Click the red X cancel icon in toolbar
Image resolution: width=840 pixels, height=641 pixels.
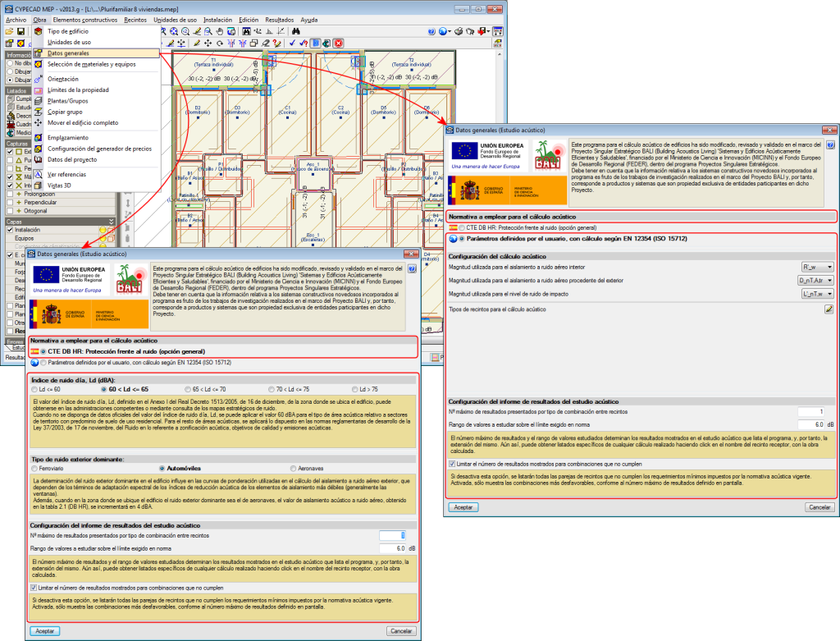click(x=339, y=43)
